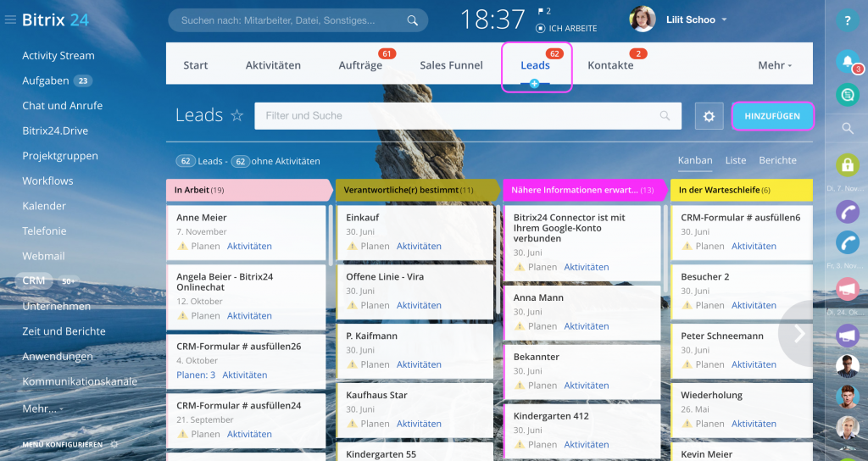Click Planen: 3 on CRM-Formular # ausfüllen26
The height and width of the screenshot is (461, 868).
click(x=196, y=375)
